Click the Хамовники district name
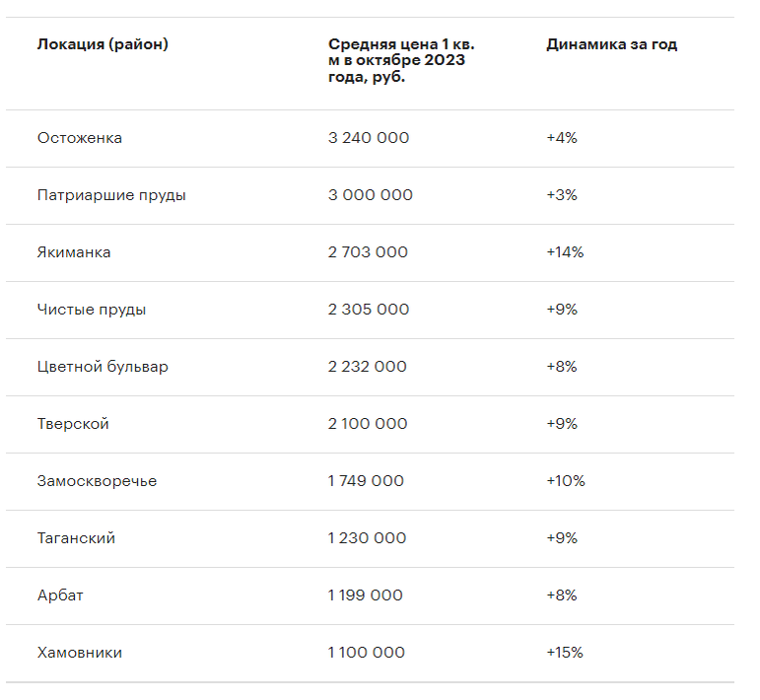 coord(80,653)
